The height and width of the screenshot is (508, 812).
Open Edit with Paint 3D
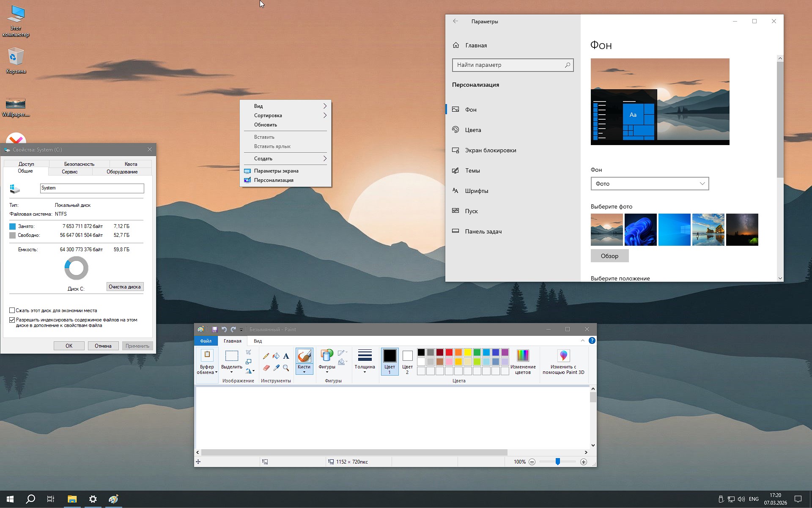pyautogui.click(x=563, y=356)
